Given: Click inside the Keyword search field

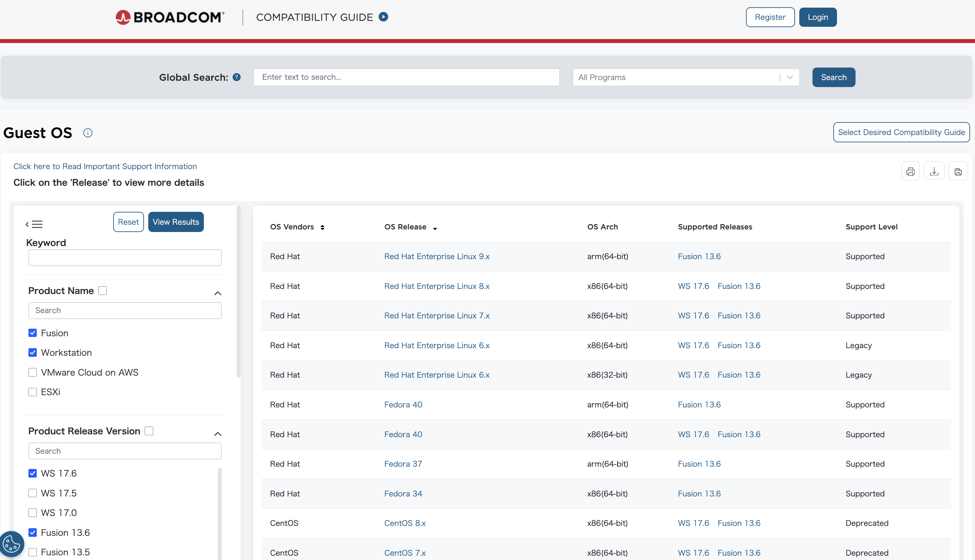Looking at the screenshot, I should coord(125,257).
